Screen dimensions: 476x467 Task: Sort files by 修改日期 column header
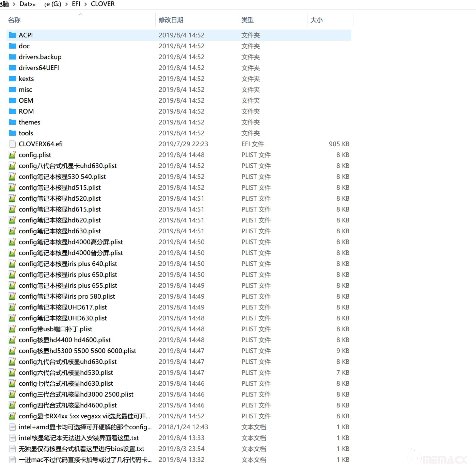coord(171,20)
